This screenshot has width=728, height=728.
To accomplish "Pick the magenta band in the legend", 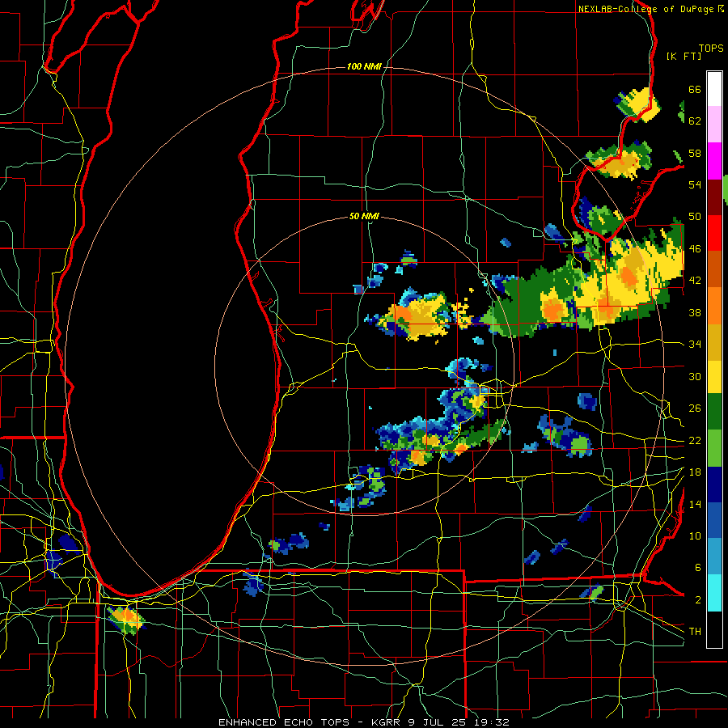I will (x=714, y=161).
